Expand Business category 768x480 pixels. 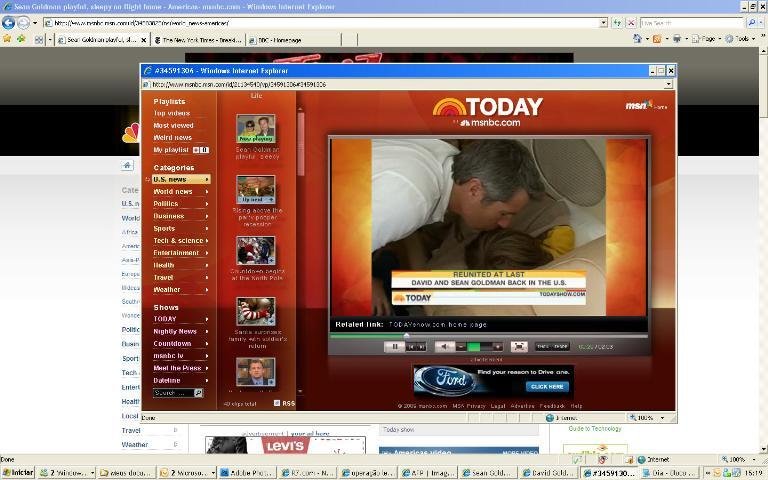pyautogui.click(x=181, y=216)
